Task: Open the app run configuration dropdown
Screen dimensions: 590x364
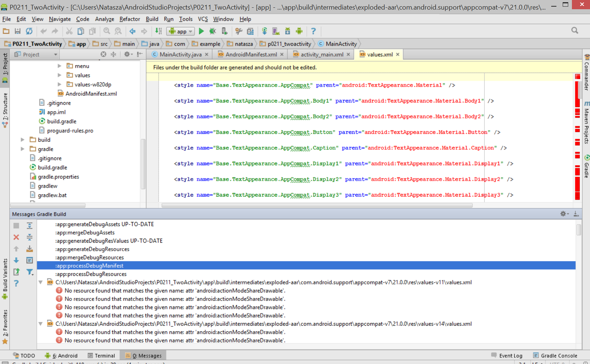Action: pyautogui.click(x=181, y=31)
